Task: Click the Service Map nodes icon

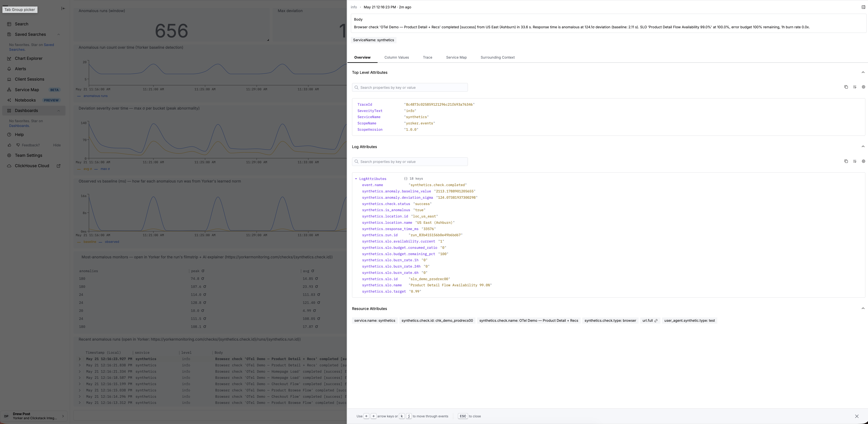Action: [9, 90]
